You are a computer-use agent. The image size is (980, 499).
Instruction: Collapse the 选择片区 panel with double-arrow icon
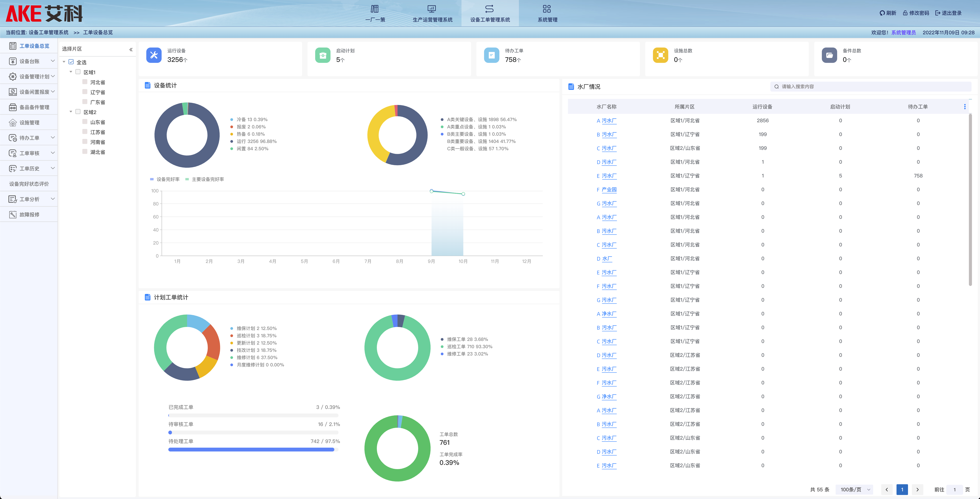131,49
